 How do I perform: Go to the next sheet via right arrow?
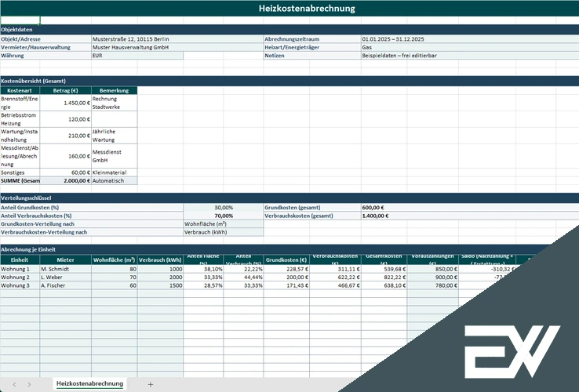29,384
